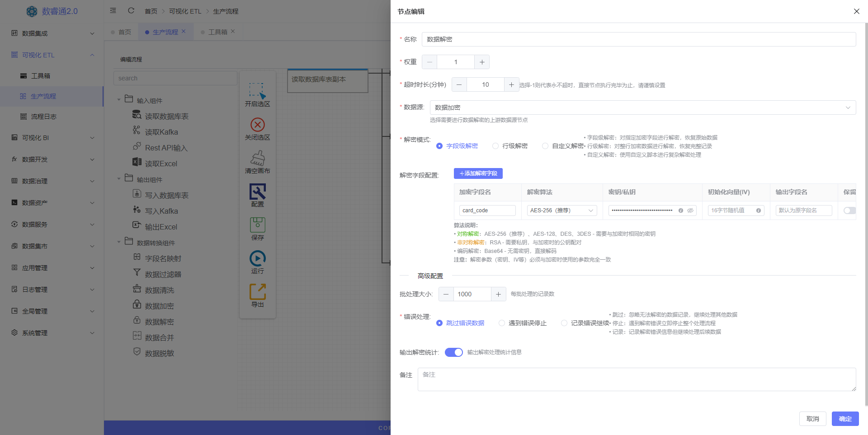Viewport: 868px width, 435px height.
Task: Toggle the 输出解密统计 switch
Action: pos(453,352)
